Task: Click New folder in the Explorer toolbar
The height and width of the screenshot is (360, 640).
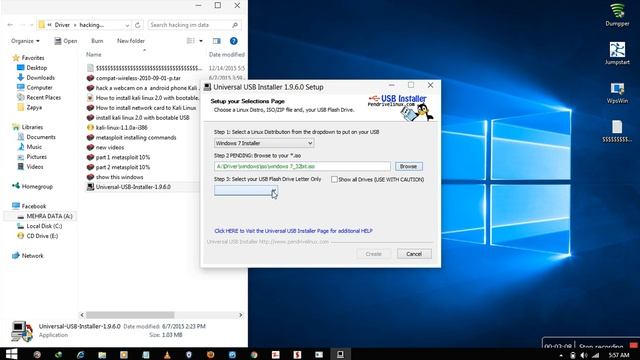Action: pos(131,41)
